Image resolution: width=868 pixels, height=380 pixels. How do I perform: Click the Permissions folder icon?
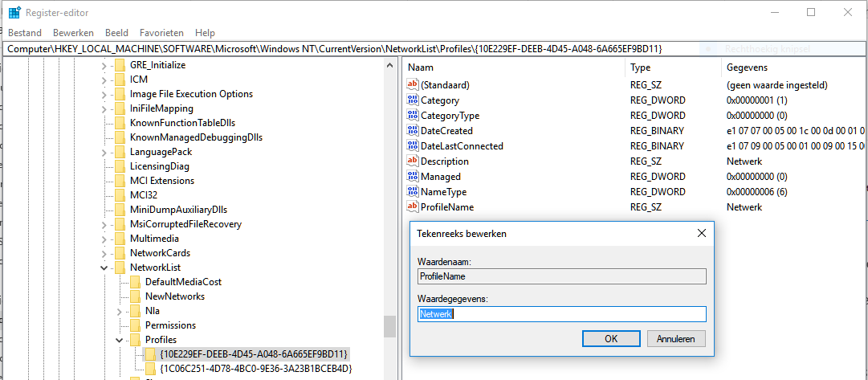coord(136,325)
